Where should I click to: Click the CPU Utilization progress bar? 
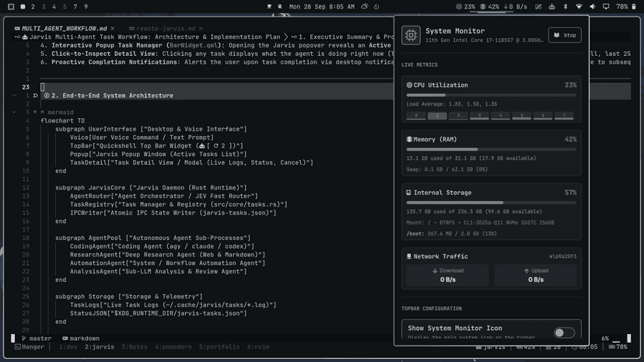pyautogui.click(x=492, y=96)
